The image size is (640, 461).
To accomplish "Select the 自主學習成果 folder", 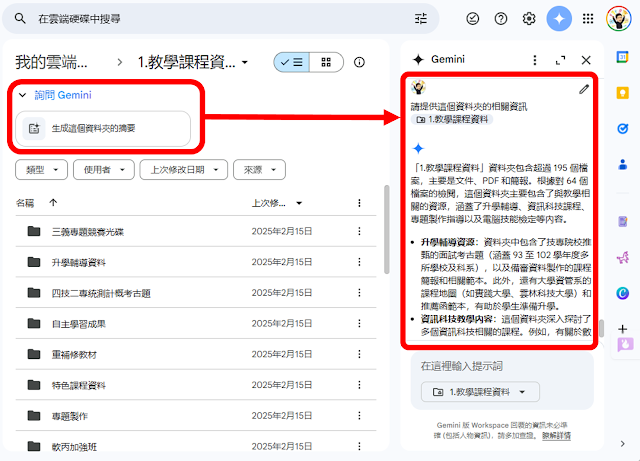I will click(196, 323).
